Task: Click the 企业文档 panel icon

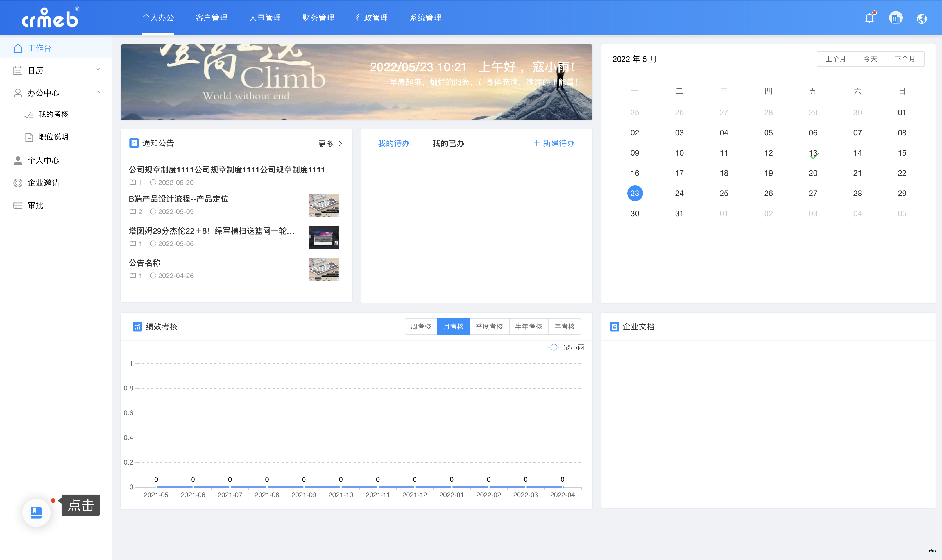Action: (614, 326)
